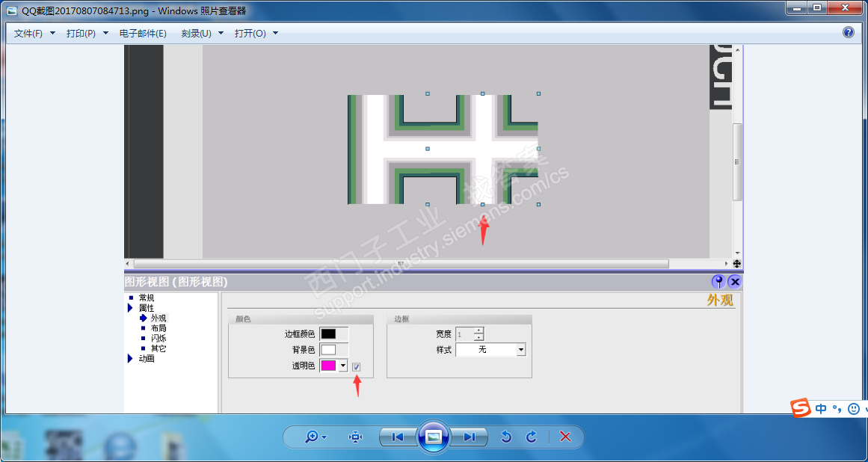The width and height of the screenshot is (868, 462).
Task: Click the editor's horizontal scrollbar
Action: 401,264
